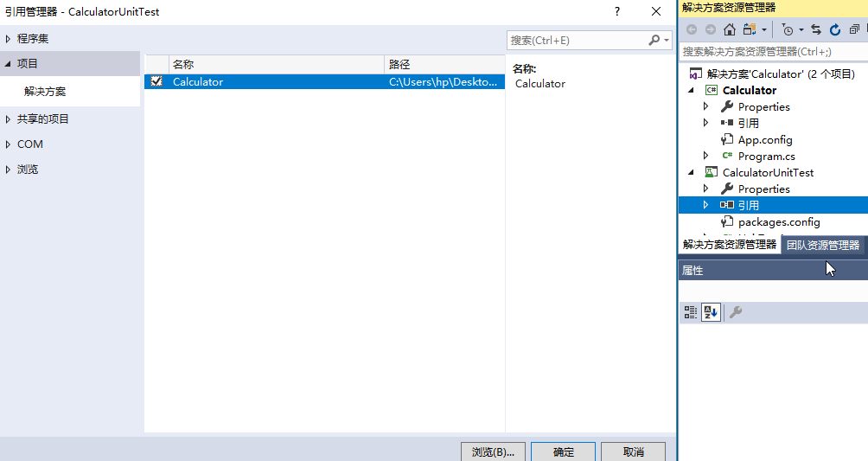The image size is (868, 461).
Task: Collapse the 项目 category
Action: 8,64
